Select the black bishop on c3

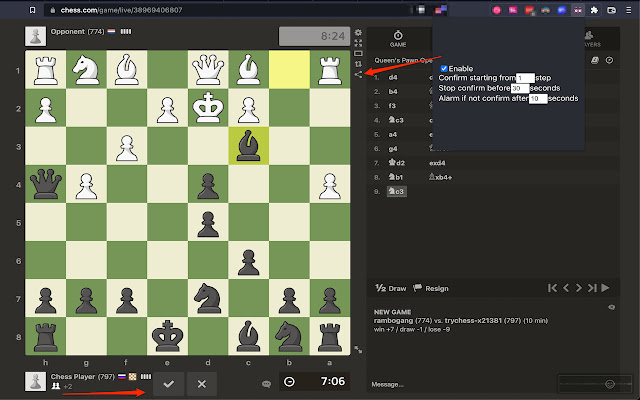(249, 146)
